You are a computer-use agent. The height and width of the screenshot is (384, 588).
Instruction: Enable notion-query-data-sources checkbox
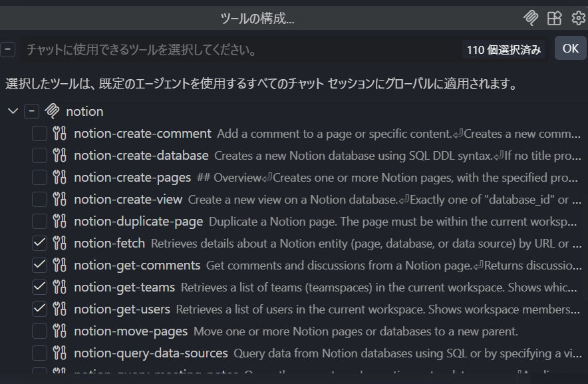pos(39,353)
